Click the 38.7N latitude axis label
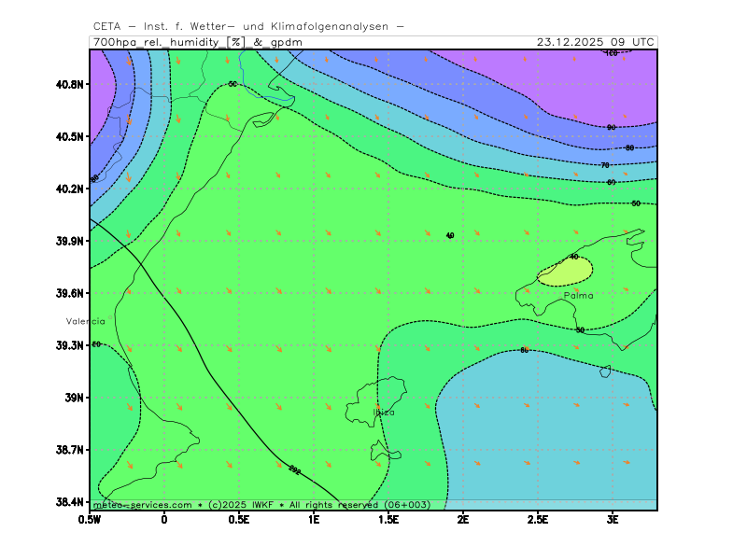Viewport: 747px width, 560px height. pyautogui.click(x=69, y=450)
